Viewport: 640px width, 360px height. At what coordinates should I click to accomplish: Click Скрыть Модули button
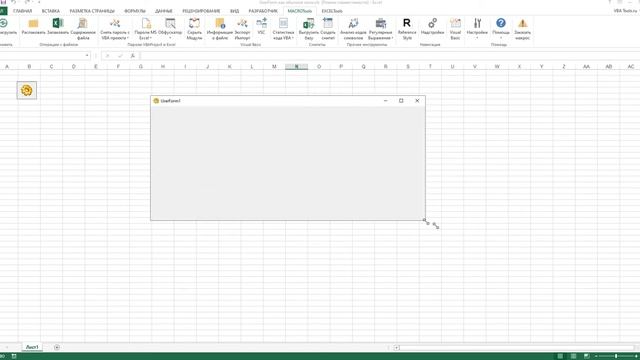pyautogui.click(x=194, y=29)
